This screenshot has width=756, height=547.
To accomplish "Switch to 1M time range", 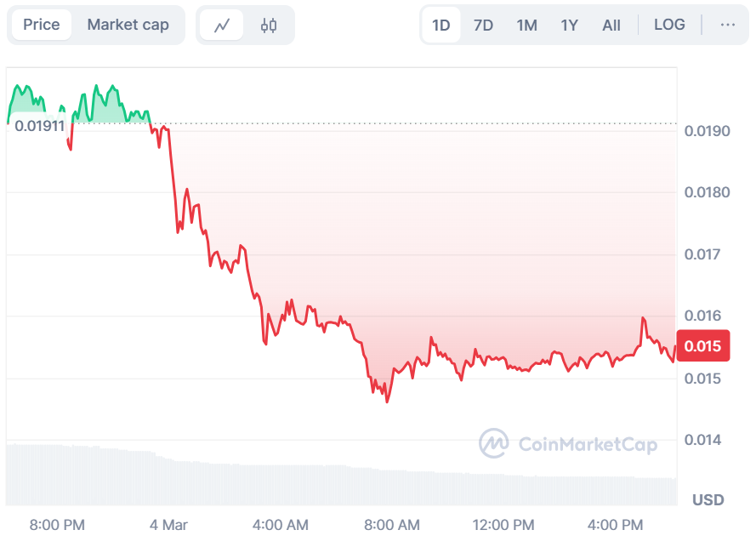I will (526, 25).
